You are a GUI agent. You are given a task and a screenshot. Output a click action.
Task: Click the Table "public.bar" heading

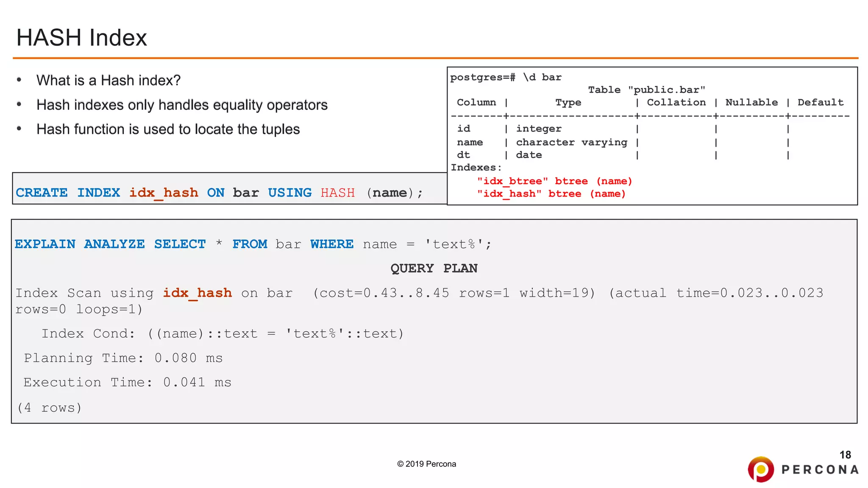click(646, 90)
